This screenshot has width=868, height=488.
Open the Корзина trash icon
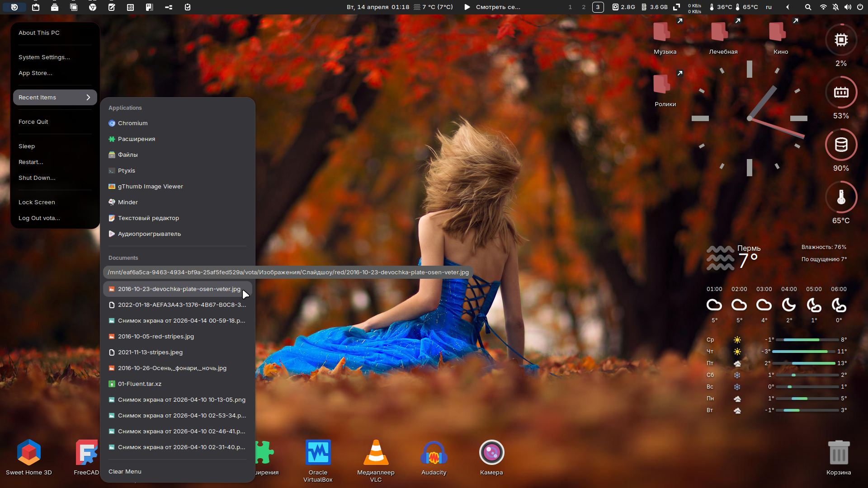pos(839,453)
